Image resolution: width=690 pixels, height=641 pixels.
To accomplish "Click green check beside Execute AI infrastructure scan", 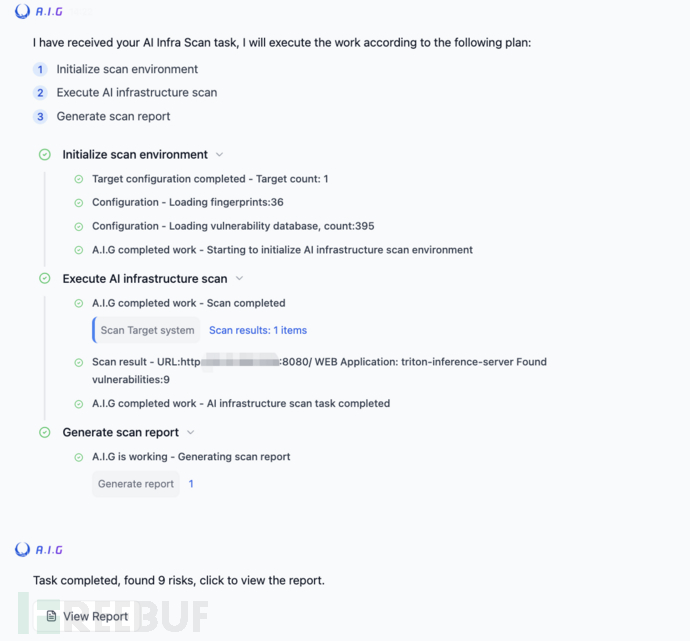I will (x=44, y=278).
